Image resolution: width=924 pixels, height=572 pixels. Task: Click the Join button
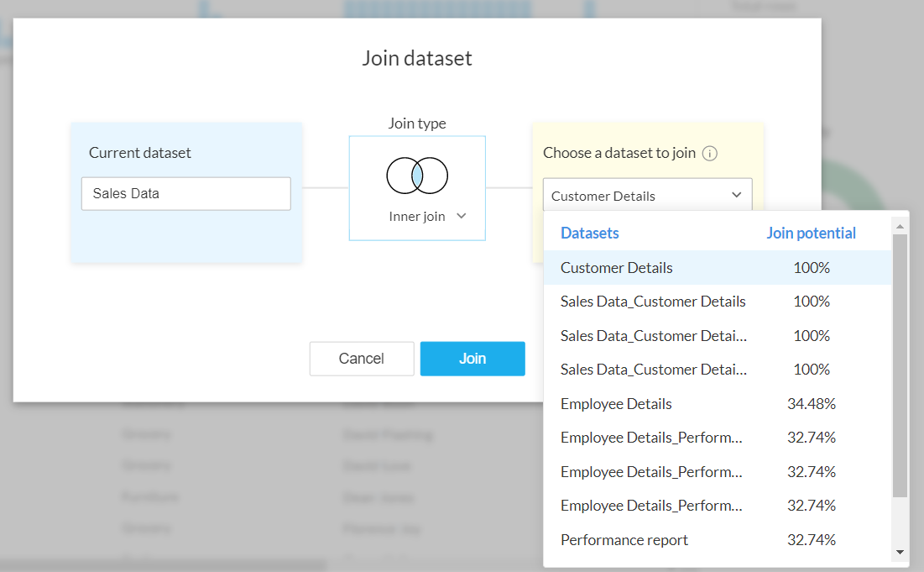point(472,359)
